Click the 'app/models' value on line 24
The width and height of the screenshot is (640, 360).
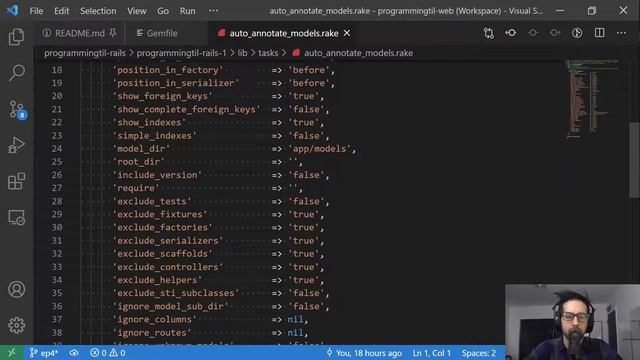(320, 149)
